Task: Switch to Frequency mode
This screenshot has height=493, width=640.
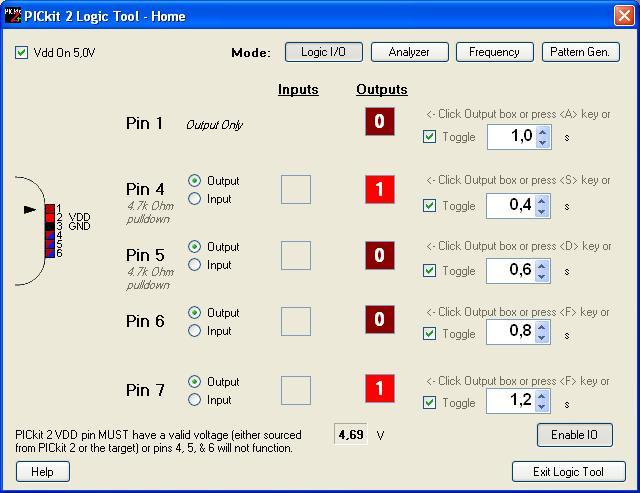Action: point(494,52)
